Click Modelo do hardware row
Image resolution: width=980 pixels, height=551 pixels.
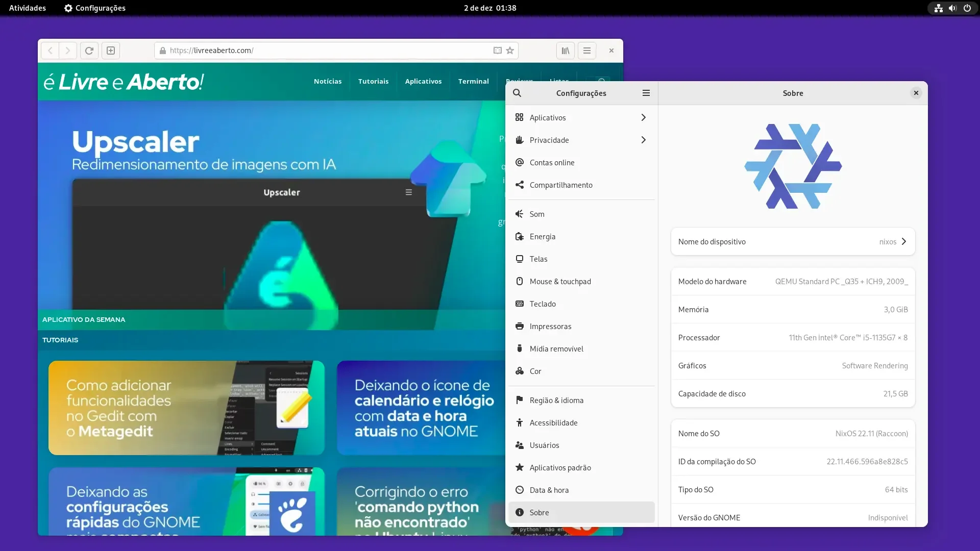click(793, 282)
